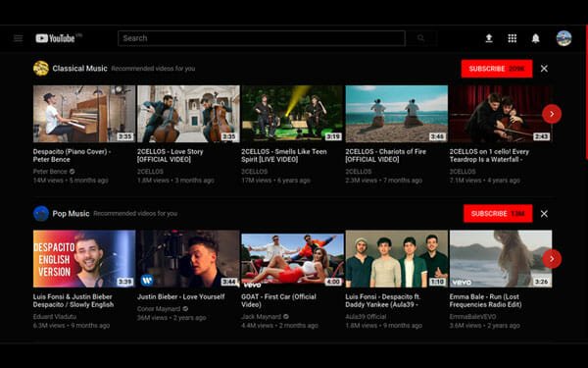Focus the Search input field
This screenshot has width=588, height=368.
(x=262, y=38)
